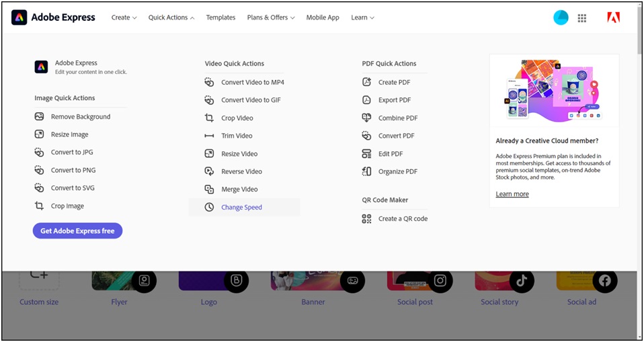
Task: Select the Crop Image icon
Action: click(x=39, y=206)
